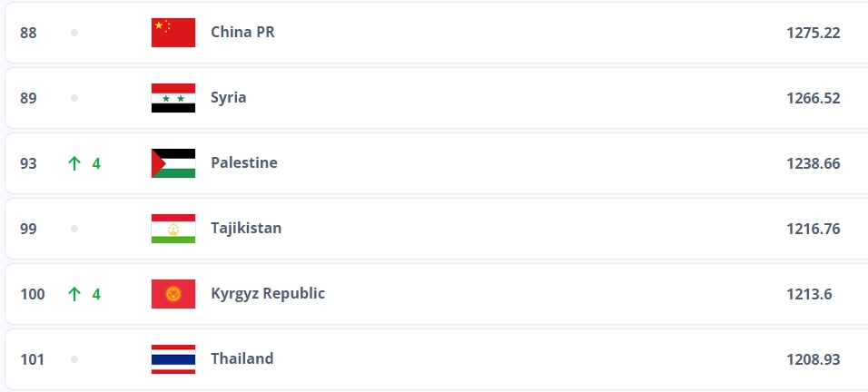Click rank number 99 for Tajikistan
The width and height of the screenshot is (868, 392).
click(28, 229)
